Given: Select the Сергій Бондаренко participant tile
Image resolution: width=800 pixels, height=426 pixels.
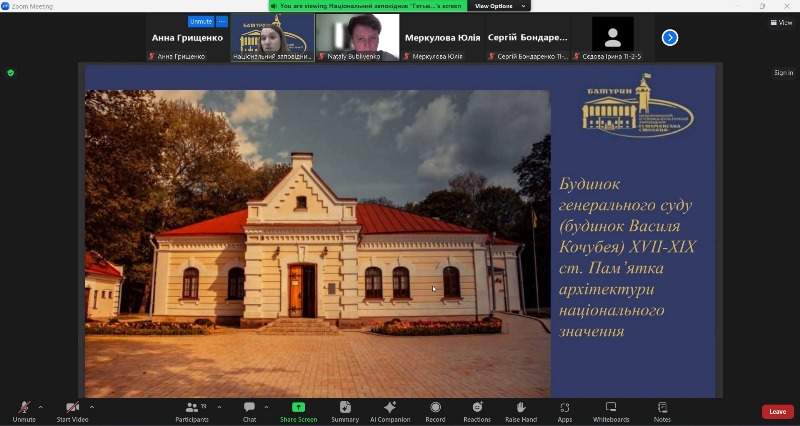Looking at the screenshot, I should (x=528, y=38).
